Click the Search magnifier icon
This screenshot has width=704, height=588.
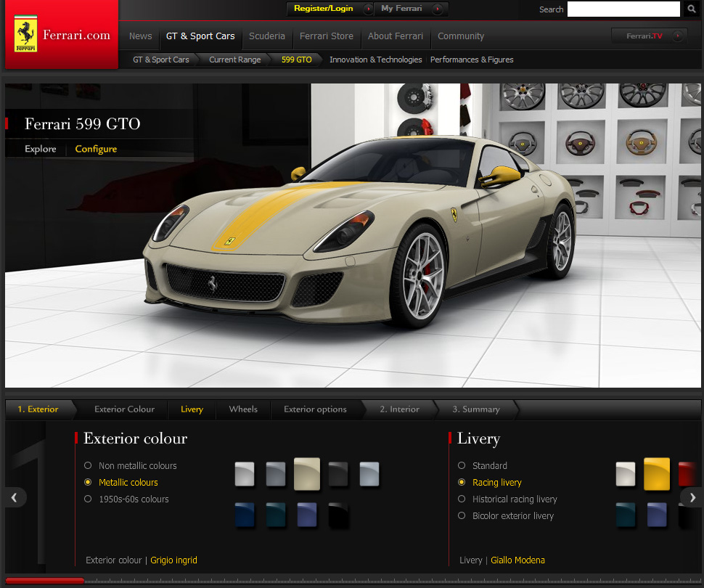690,9
